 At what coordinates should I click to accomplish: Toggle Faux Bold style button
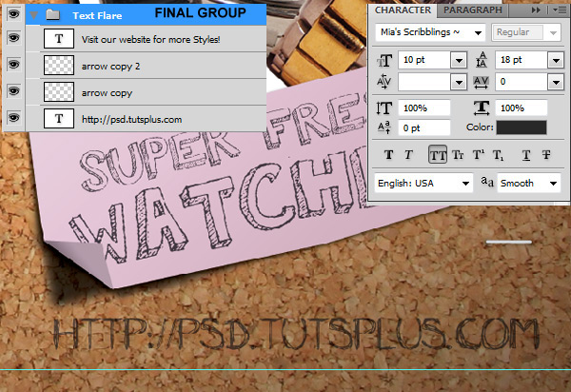[388, 155]
